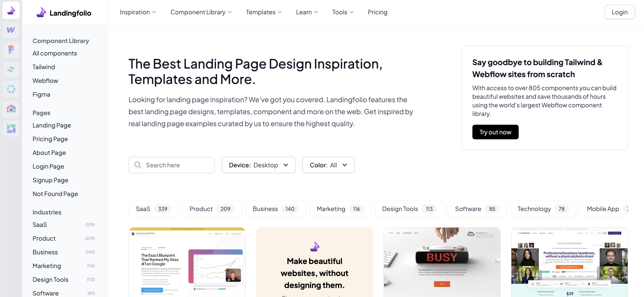Click the Try out now button
Image resolution: width=644 pixels, height=297 pixels.
495,132
